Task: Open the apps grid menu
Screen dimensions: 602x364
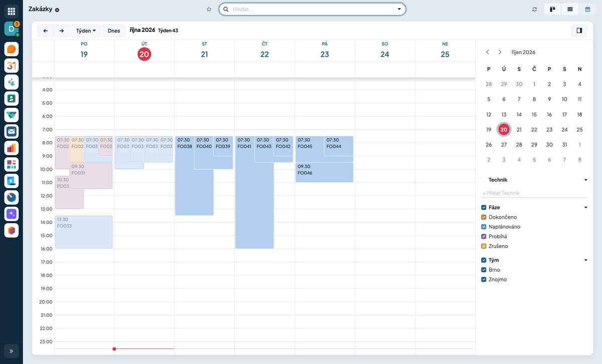Action: coord(11,11)
